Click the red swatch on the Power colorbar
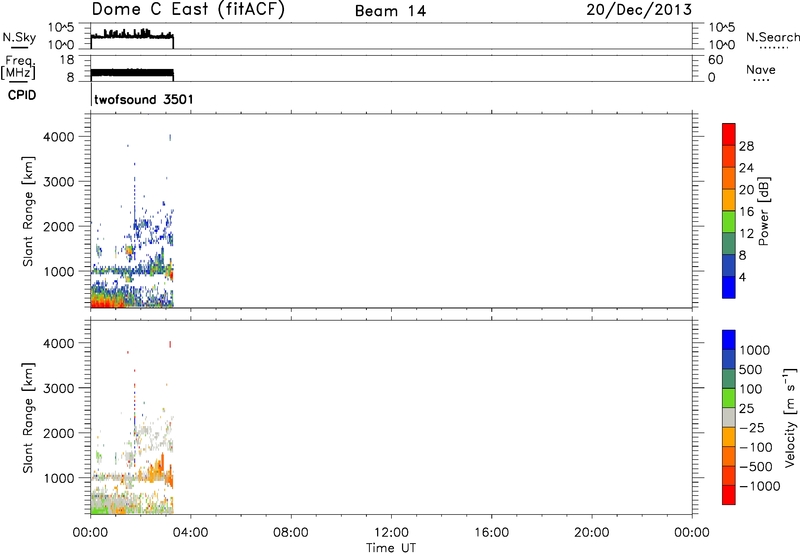 [729, 134]
